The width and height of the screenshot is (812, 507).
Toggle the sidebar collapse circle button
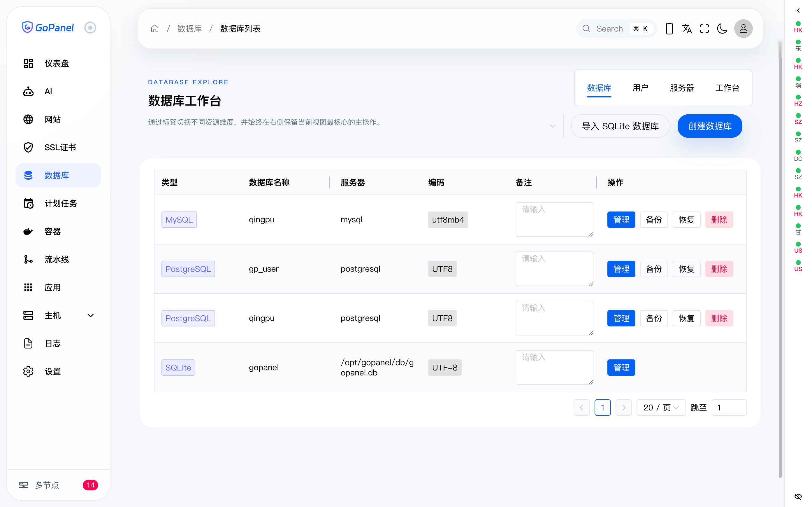(90, 27)
